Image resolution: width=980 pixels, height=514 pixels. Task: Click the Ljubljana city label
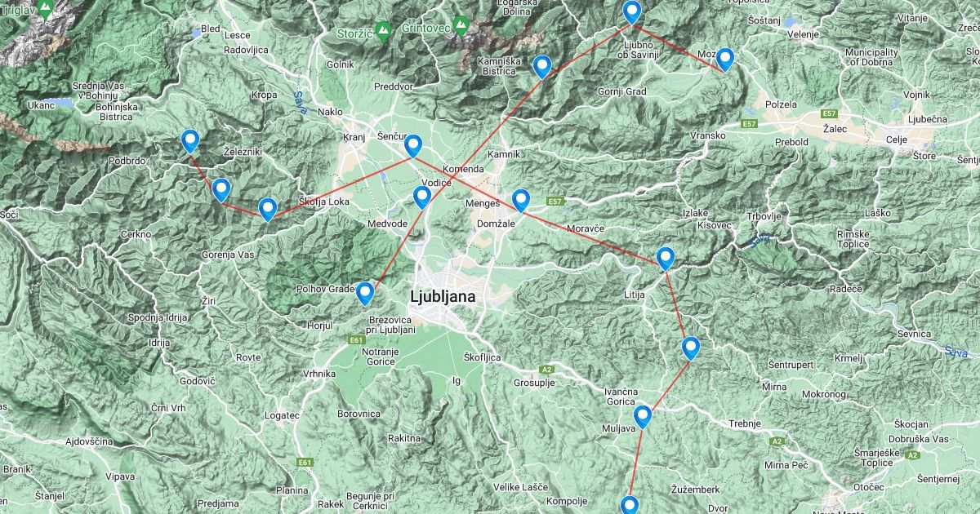443,297
